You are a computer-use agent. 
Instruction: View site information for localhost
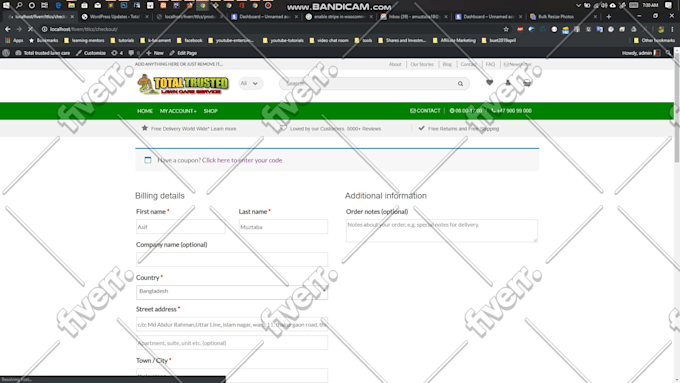[44, 29]
